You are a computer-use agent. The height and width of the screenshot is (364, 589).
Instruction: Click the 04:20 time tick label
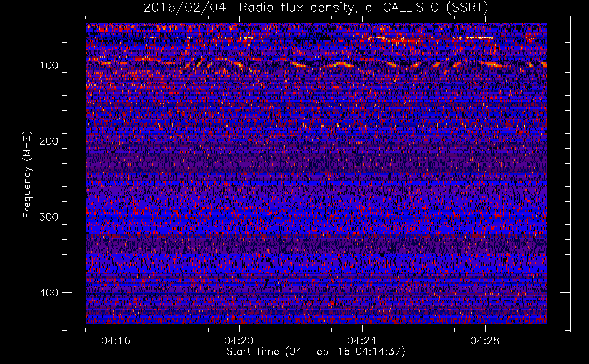tap(239, 341)
